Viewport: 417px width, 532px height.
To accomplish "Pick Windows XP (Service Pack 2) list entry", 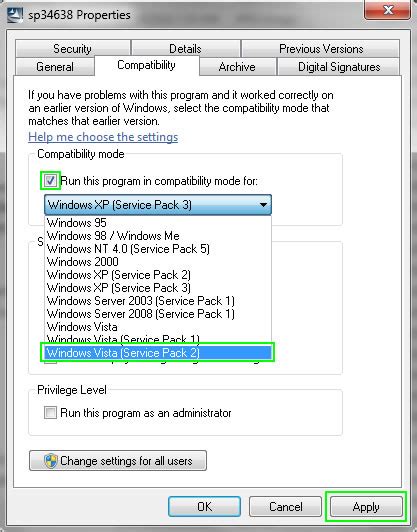I will point(158,274).
